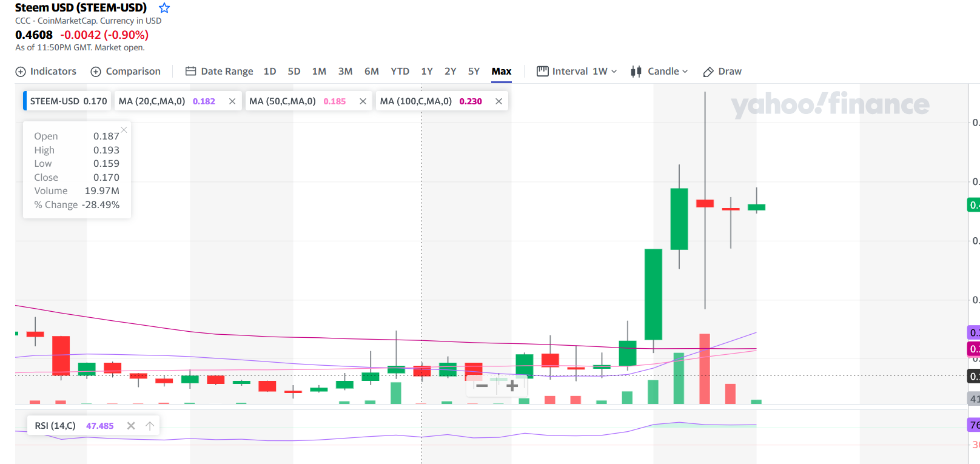Image resolution: width=980 pixels, height=464 pixels.
Task: Select the 1D date range
Action: (270, 72)
